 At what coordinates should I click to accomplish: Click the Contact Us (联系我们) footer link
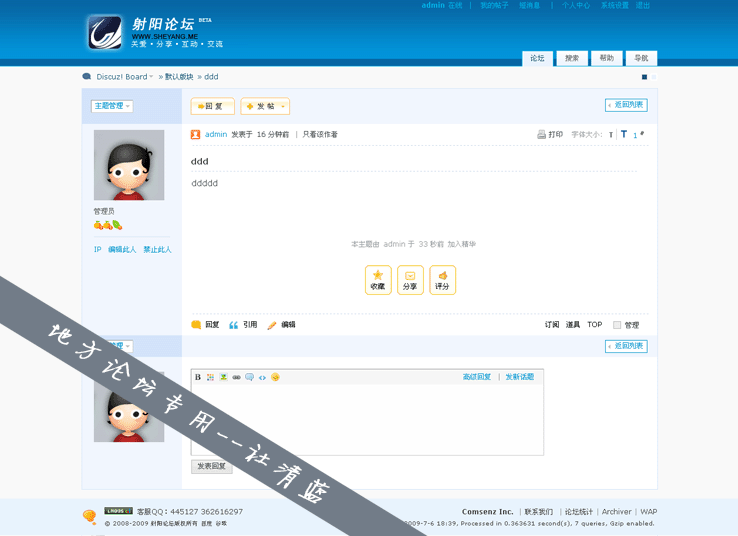tap(539, 512)
